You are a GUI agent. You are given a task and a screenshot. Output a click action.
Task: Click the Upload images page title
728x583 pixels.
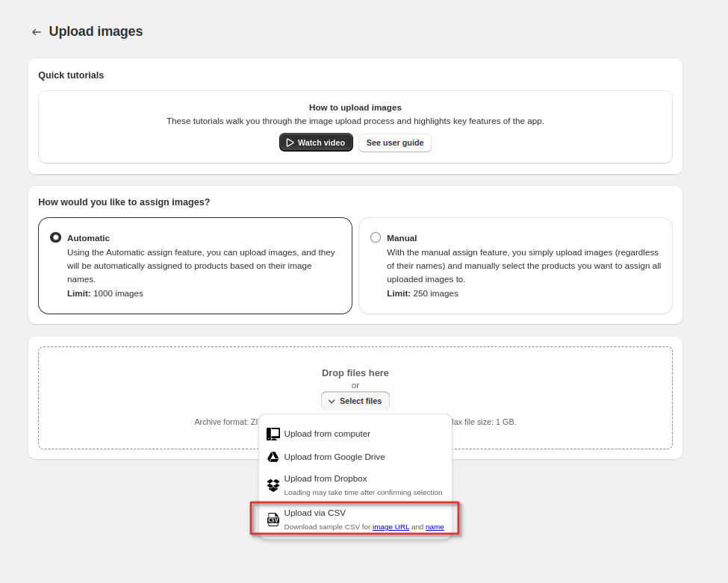(96, 31)
